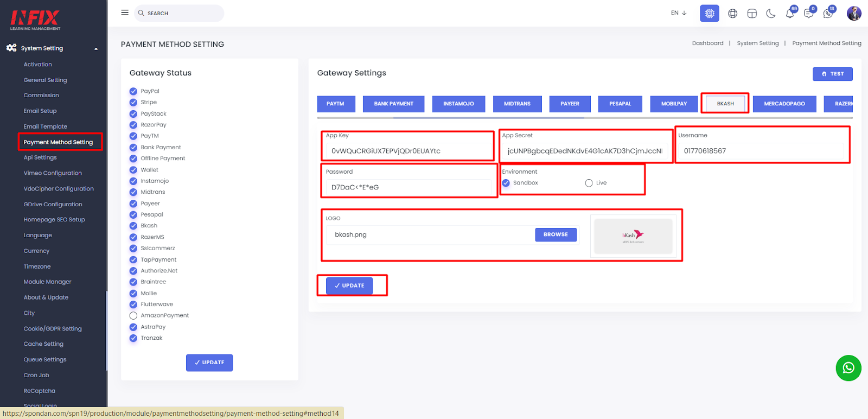The width and height of the screenshot is (868, 419).
Task: Switch to dark mode moon icon
Action: pyautogui.click(x=771, y=14)
